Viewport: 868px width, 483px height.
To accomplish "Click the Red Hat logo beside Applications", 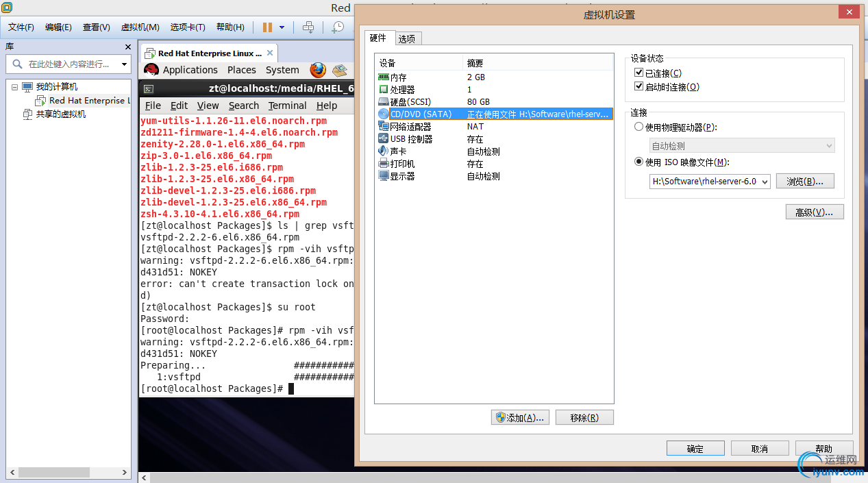I will click(x=151, y=70).
